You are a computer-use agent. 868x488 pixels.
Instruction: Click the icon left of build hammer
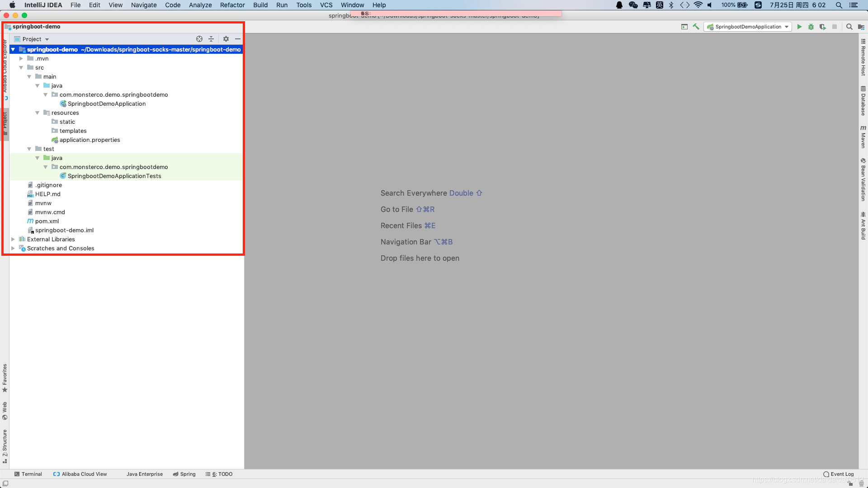684,27
